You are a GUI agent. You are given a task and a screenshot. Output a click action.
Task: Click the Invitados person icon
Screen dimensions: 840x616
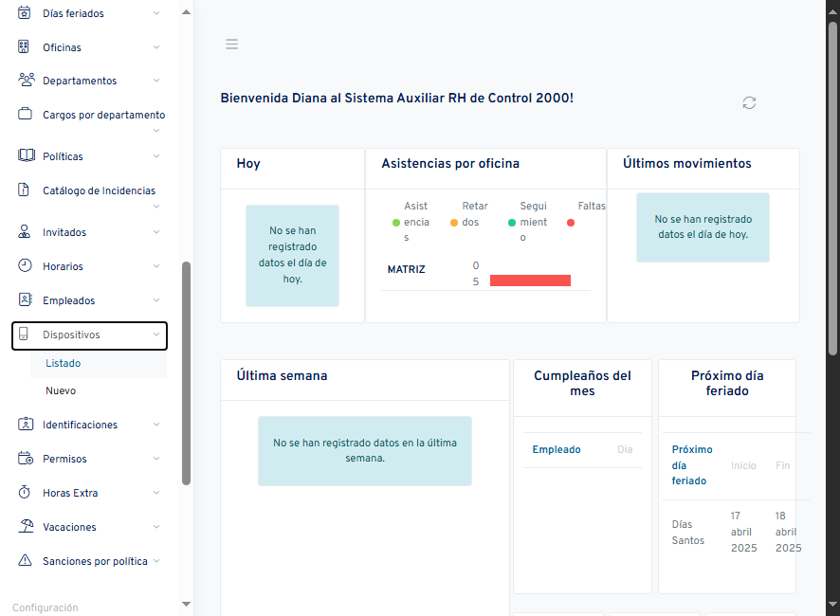click(24, 231)
